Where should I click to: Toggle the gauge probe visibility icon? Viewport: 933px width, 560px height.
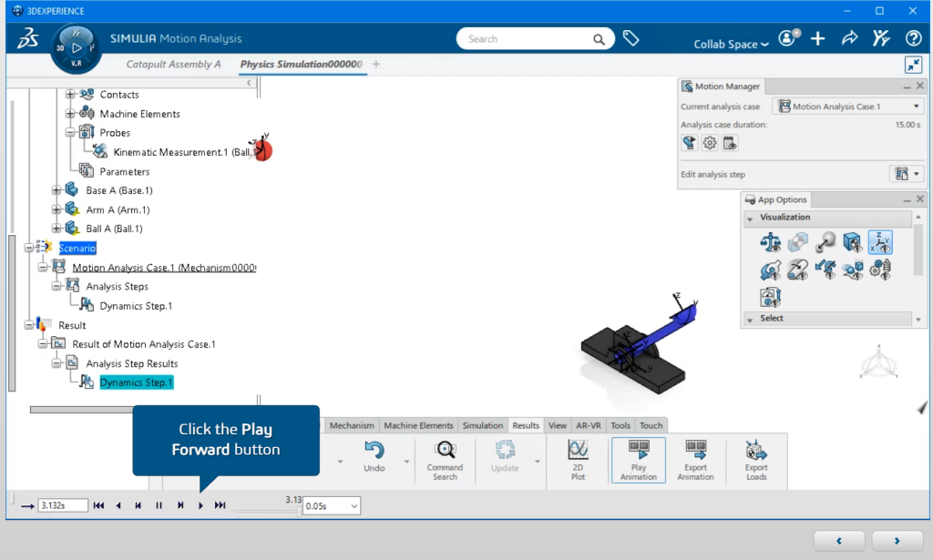coord(771,297)
